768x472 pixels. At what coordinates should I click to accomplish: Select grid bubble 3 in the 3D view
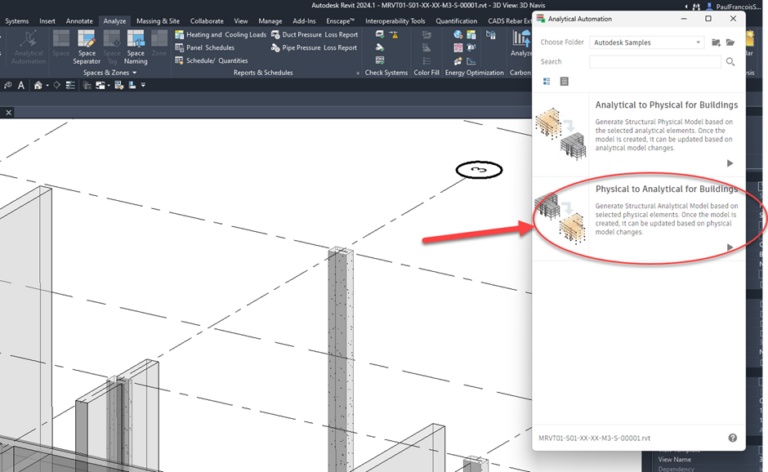coord(479,170)
